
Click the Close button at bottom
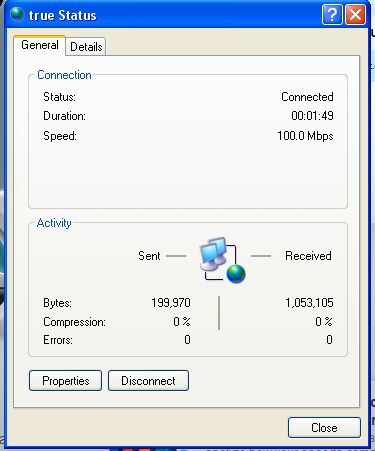(324, 428)
